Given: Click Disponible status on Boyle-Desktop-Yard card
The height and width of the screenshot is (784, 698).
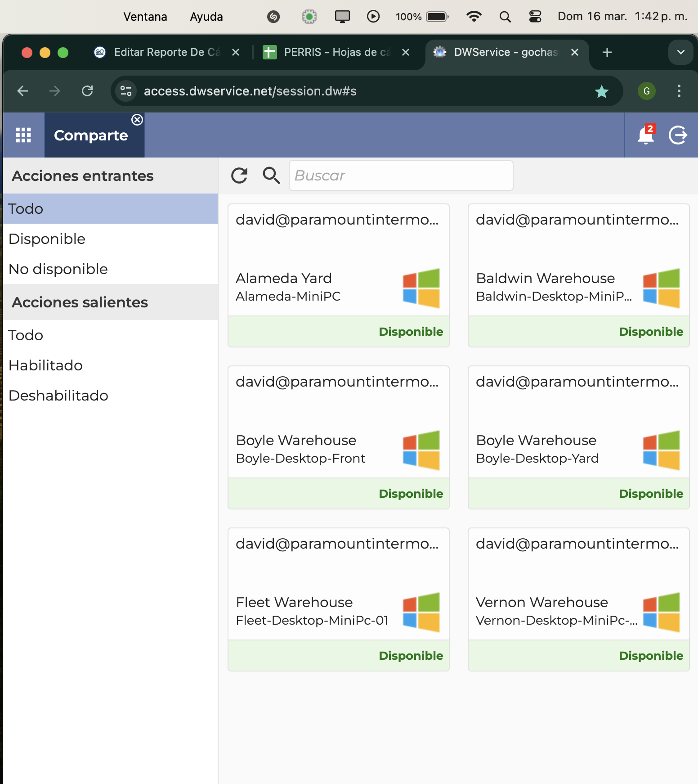Looking at the screenshot, I should coord(651,494).
